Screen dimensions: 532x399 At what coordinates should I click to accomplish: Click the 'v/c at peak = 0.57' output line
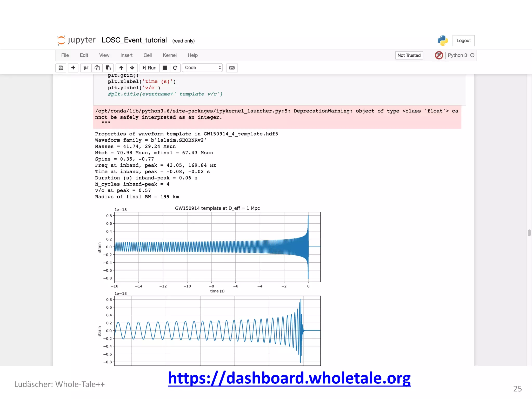pyautogui.click(x=123, y=190)
